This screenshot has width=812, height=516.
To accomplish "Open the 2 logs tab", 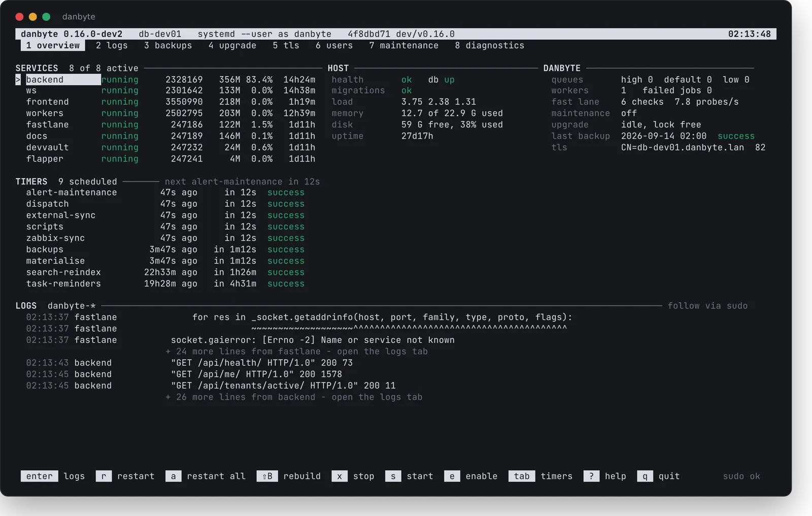I will click(112, 46).
